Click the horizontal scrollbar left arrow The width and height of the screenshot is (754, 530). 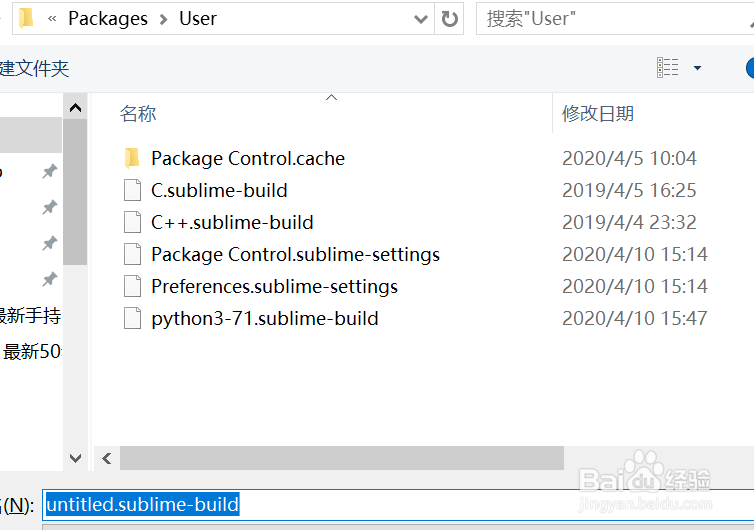106,458
